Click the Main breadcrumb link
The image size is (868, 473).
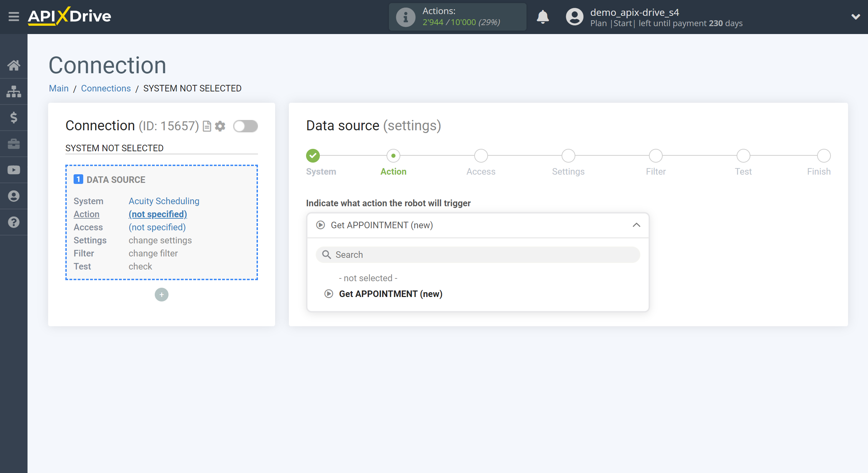pos(59,88)
